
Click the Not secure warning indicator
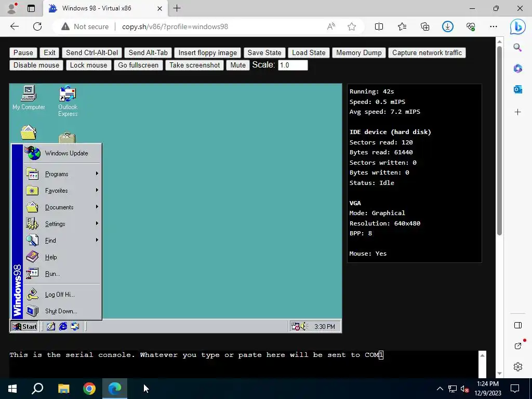(85, 26)
